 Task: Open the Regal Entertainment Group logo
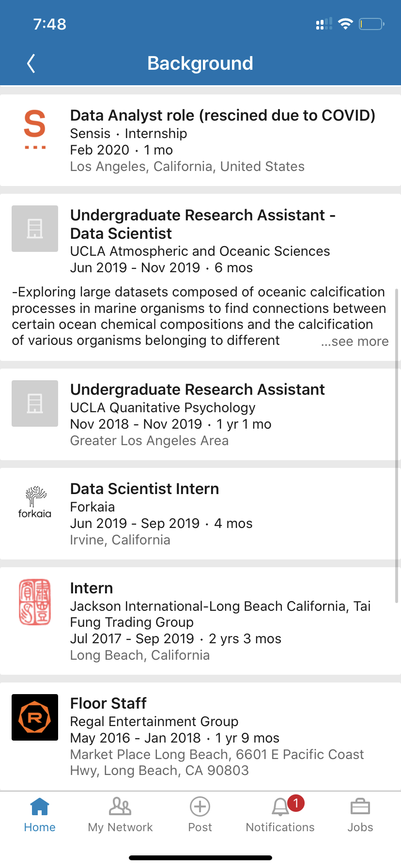click(35, 717)
